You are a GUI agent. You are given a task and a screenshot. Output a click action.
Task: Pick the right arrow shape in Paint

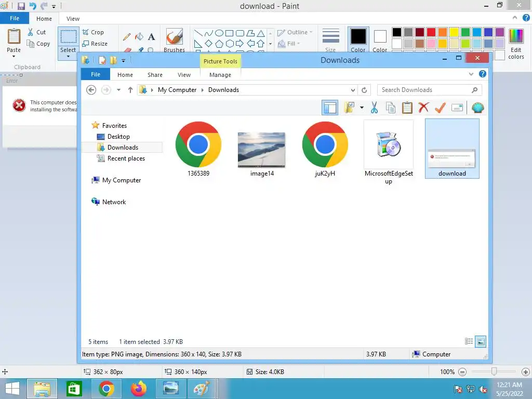(x=240, y=44)
